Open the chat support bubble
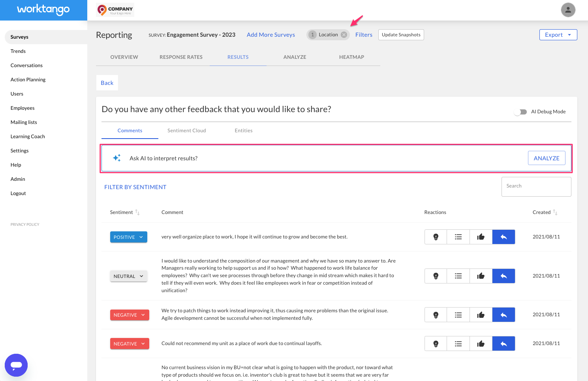This screenshot has width=588, height=381. [x=16, y=365]
